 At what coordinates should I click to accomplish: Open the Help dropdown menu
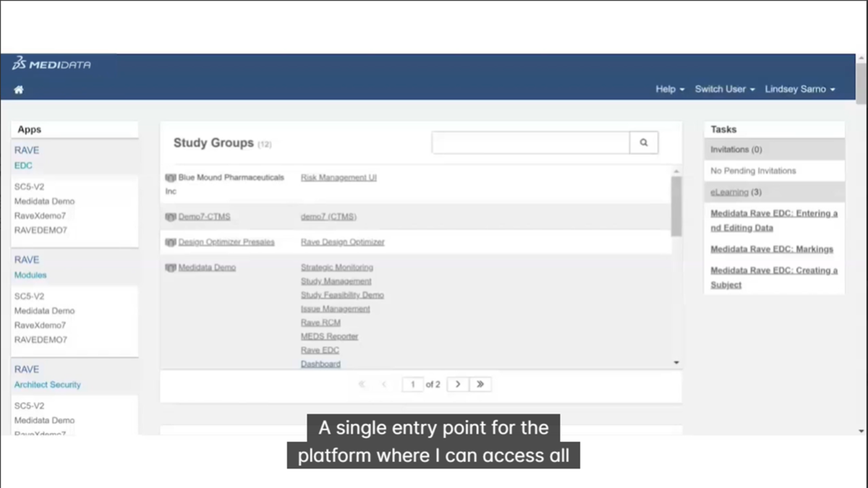tap(670, 89)
